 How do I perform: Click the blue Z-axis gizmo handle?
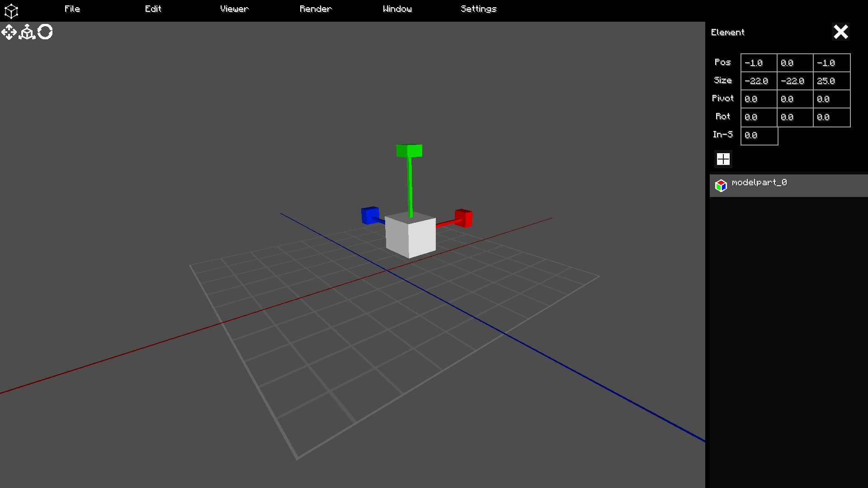tap(370, 215)
